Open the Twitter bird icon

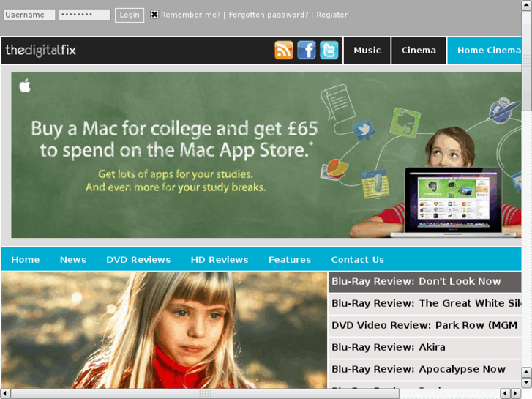(329, 51)
